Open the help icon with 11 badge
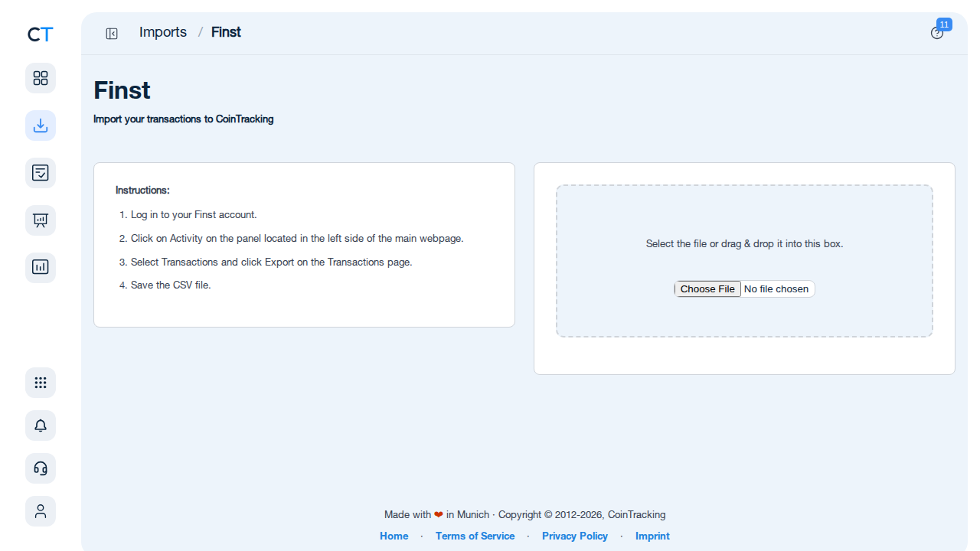980x551 pixels. pyautogui.click(x=937, y=33)
